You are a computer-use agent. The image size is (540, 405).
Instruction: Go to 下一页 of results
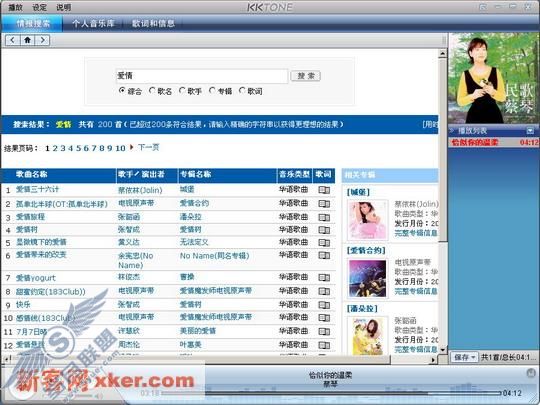click(148, 147)
